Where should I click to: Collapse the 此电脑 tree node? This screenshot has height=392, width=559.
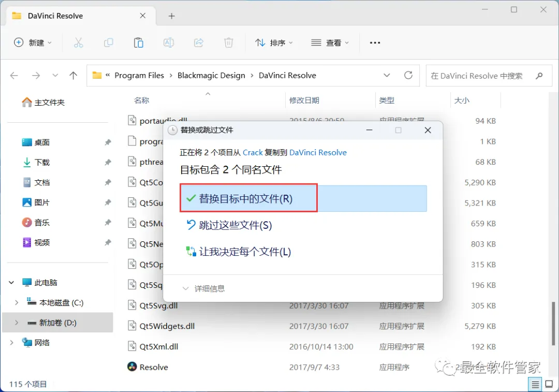pyautogui.click(x=11, y=283)
